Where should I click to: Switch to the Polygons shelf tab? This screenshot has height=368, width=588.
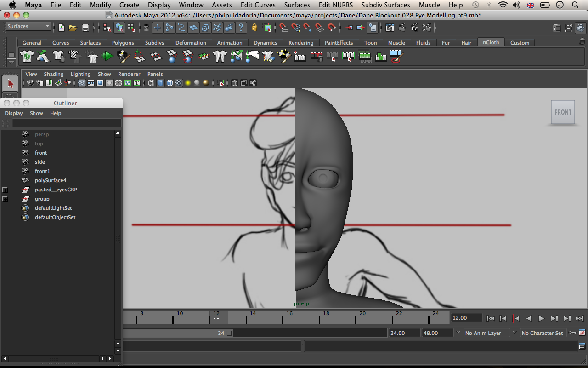(x=123, y=43)
